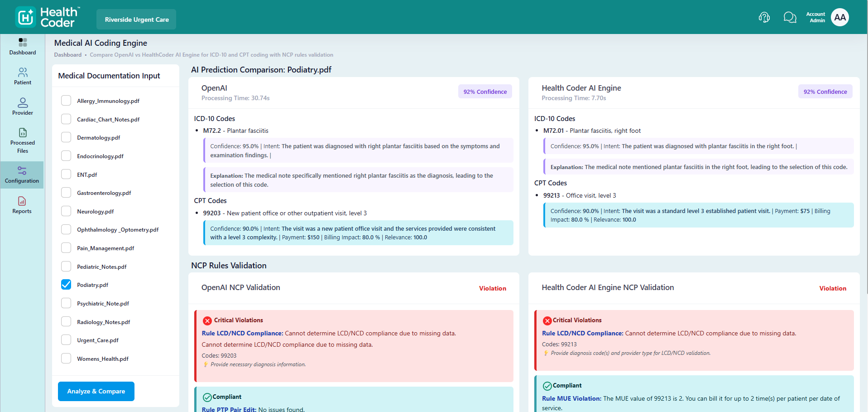Open the Dashboard sidebar icon
The width and height of the screenshot is (868, 412).
pos(23,43)
